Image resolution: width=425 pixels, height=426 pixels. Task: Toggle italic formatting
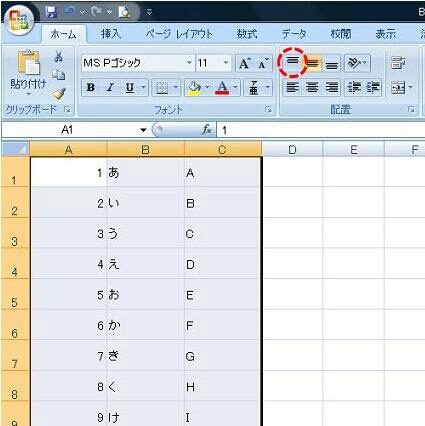click(x=110, y=88)
